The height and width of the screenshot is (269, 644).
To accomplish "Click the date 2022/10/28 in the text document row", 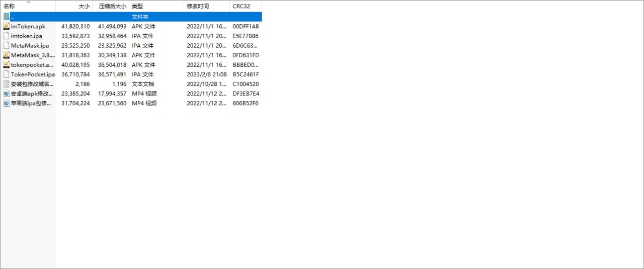I will pos(206,84).
